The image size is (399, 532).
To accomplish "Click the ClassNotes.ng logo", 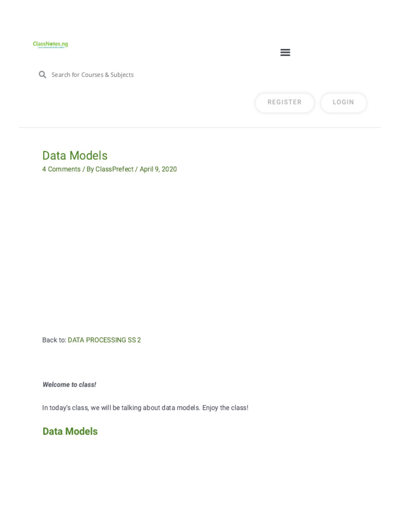I will [x=50, y=45].
